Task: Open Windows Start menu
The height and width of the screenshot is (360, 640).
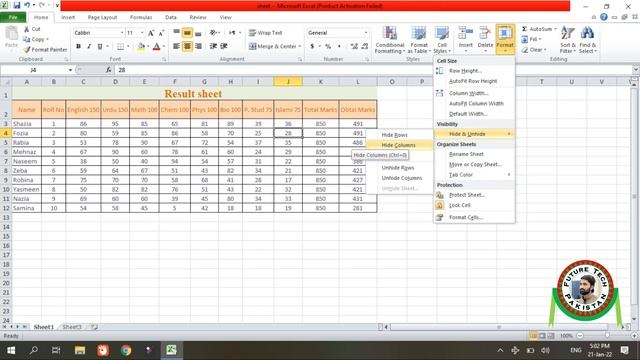Action: coord(11,350)
